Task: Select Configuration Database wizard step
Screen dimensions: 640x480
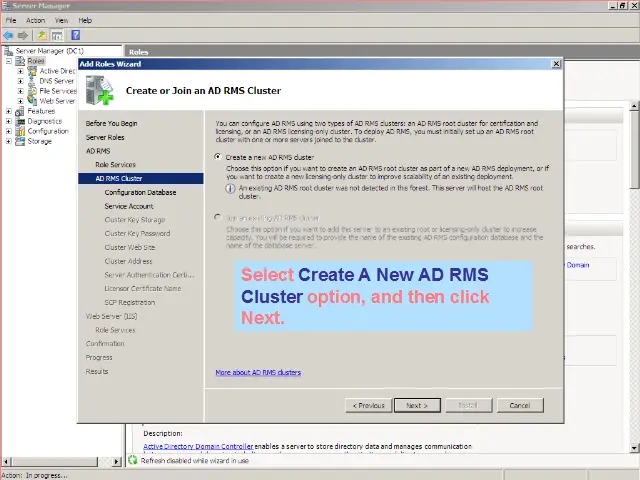Action: click(x=140, y=192)
